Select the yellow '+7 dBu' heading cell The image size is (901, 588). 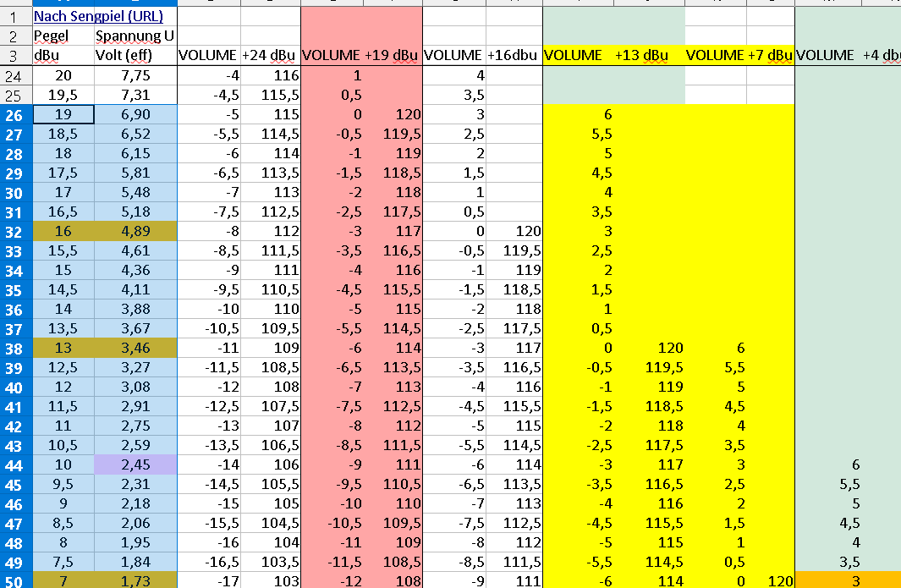[770, 56]
